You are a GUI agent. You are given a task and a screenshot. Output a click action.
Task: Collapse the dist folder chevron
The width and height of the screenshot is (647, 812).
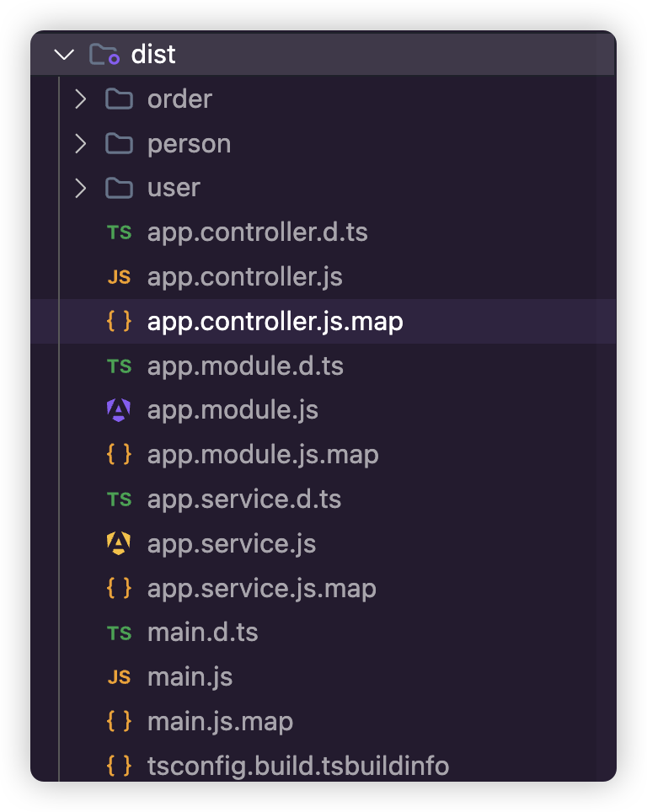64,55
